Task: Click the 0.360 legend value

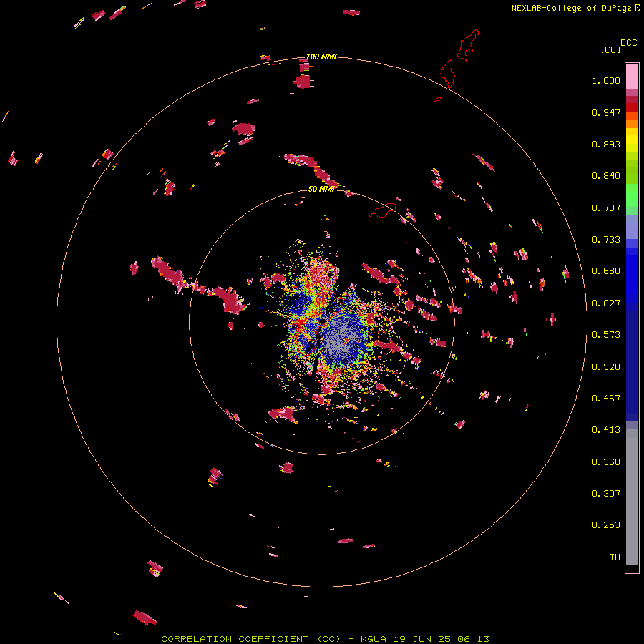Action: pyautogui.click(x=606, y=462)
